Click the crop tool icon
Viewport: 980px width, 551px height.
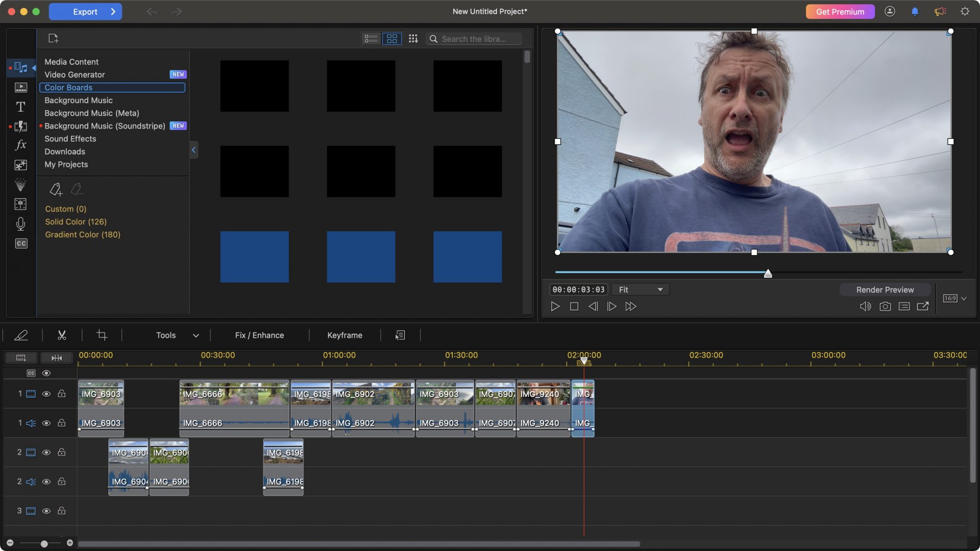pos(102,335)
